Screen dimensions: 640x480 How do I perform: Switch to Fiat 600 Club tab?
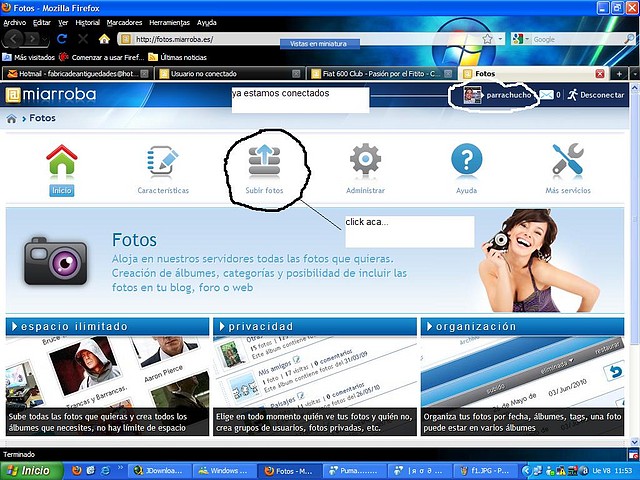click(x=382, y=74)
